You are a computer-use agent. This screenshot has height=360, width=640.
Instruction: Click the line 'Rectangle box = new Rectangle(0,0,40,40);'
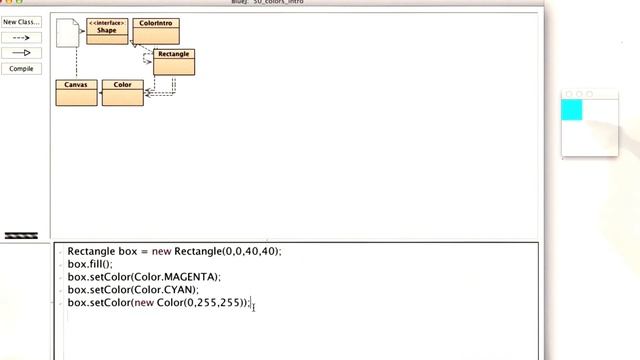(x=174, y=251)
